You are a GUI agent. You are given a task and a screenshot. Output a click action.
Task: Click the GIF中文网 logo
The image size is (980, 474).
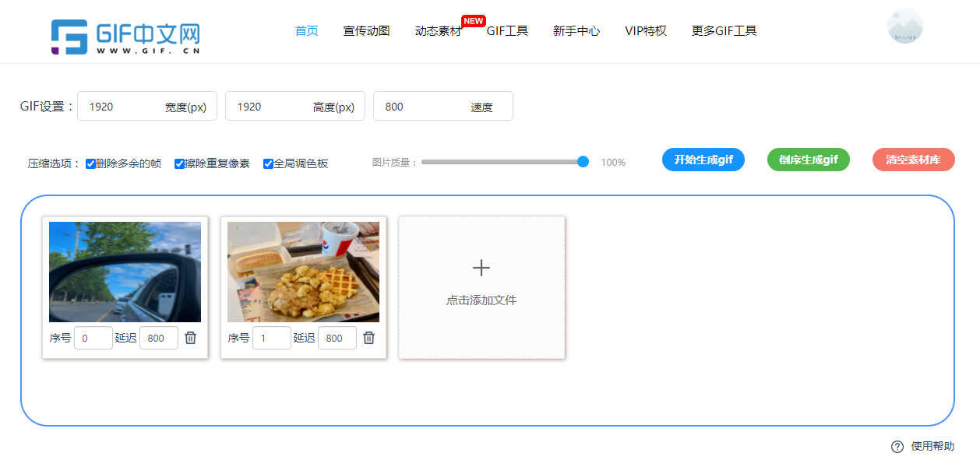126,37
